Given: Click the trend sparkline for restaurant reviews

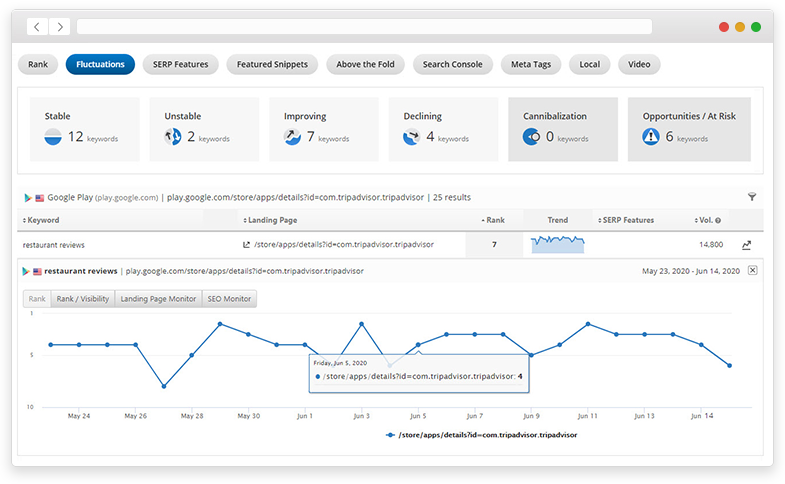Looking at the screenshot, I should [558, 244].
